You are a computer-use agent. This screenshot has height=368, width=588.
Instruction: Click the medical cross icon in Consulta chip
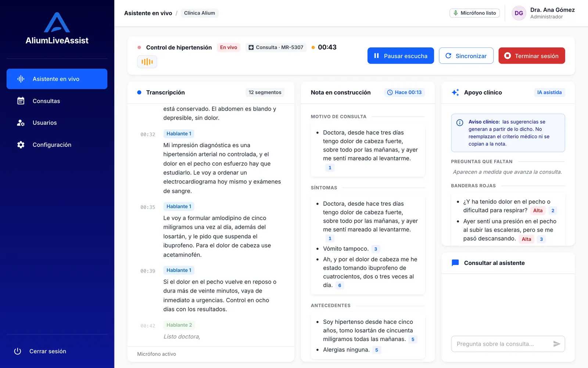tap(251, 47)
